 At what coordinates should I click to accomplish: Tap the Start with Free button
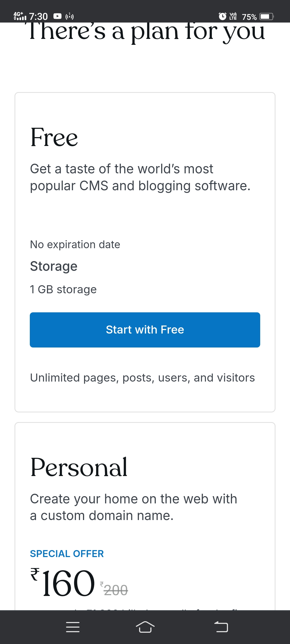pos(145,330)
